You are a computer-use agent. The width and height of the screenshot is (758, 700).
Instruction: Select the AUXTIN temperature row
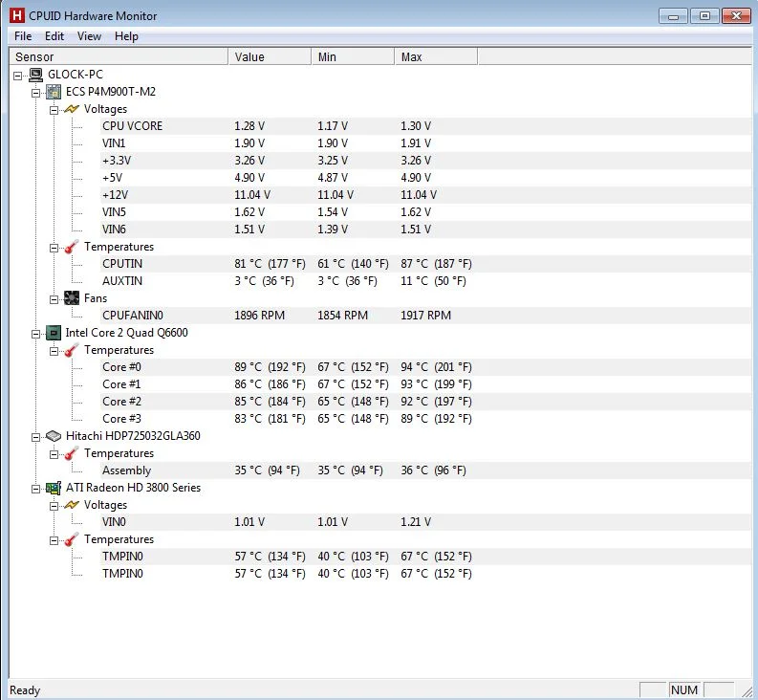[x=426, y=281]
